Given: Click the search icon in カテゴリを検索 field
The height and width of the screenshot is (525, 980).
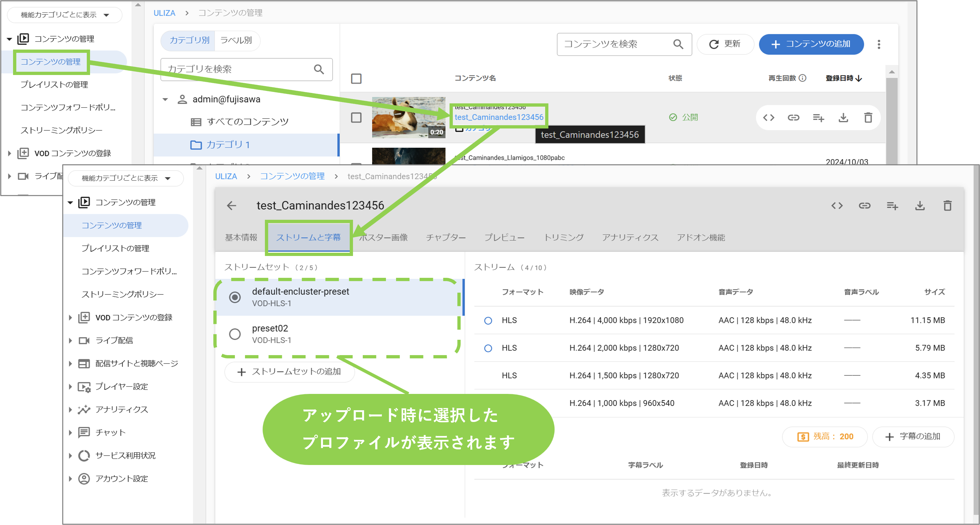Looking at the screenshot, I should coord(319,69).
